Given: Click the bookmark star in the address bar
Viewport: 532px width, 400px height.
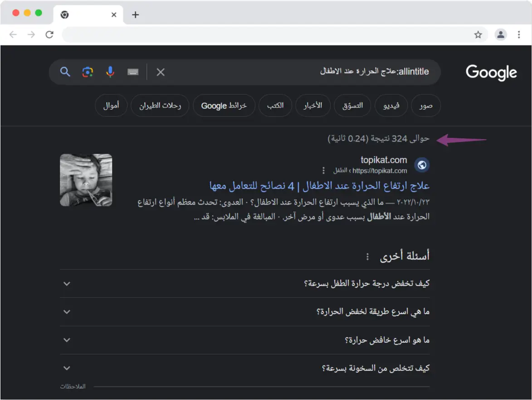Looking at the screenshot, I should pos(478,34).
